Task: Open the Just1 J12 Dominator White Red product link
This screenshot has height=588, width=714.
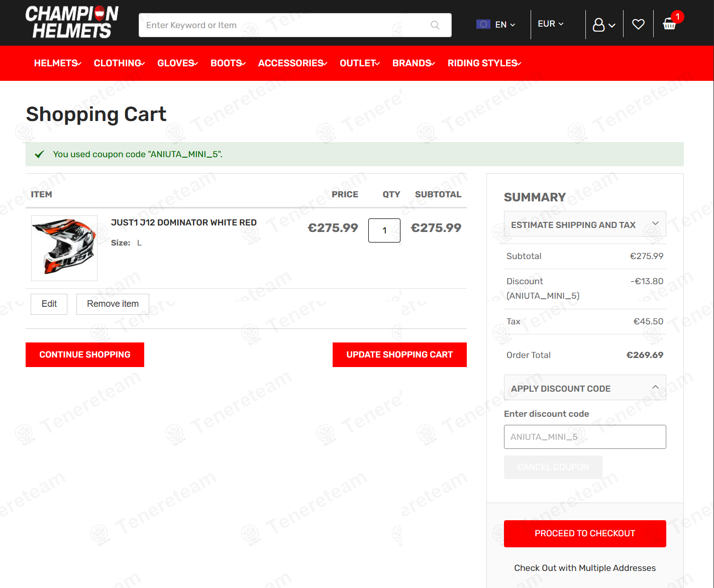Action: [x=184, y=222]
